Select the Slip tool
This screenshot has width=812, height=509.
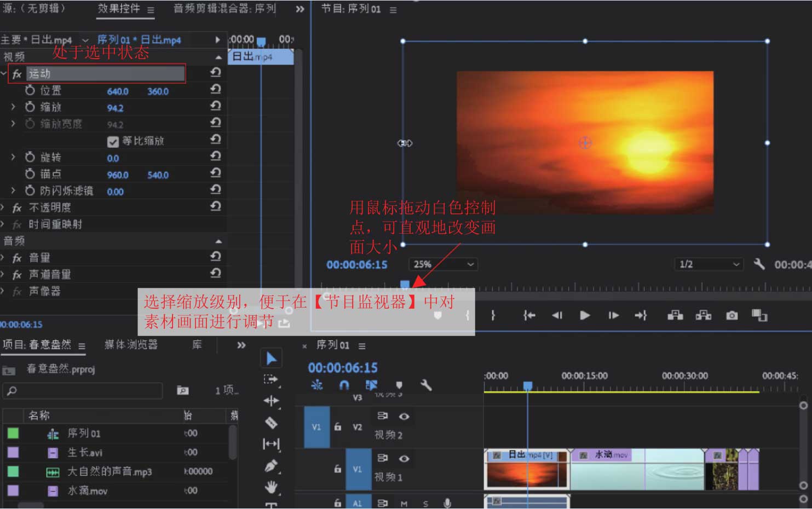(x=271, y=443)
